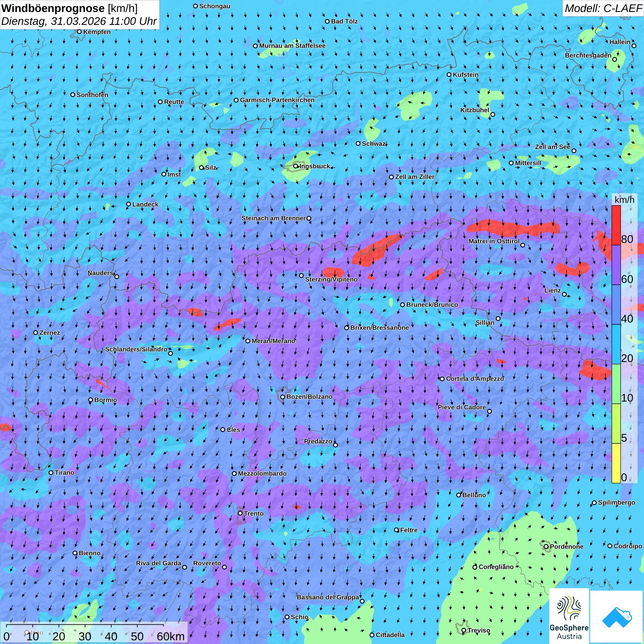Click the Schwaz town label
The image size is (644, 644).
(374, 144)
